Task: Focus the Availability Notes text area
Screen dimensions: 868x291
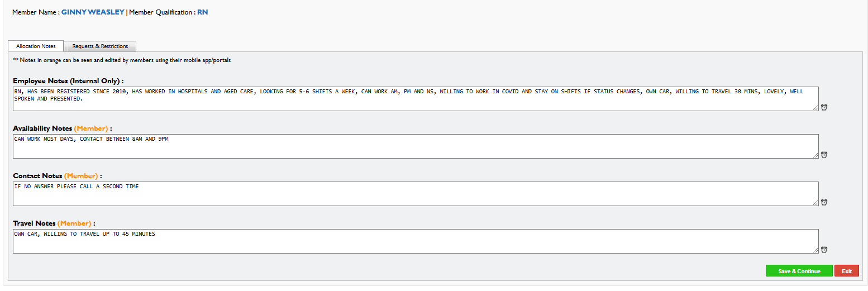Action: 416,146
